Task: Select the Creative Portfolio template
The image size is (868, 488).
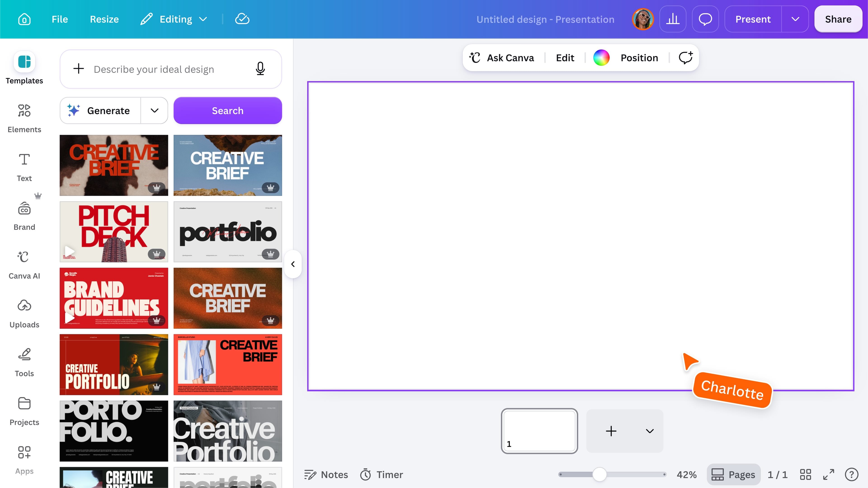Action: 113,364
